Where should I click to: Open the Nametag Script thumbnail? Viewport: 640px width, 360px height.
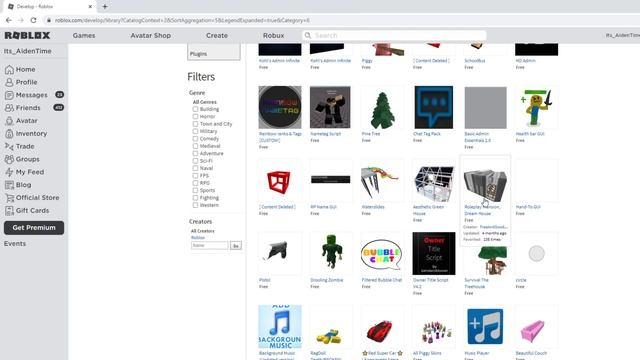coord(330,107)
